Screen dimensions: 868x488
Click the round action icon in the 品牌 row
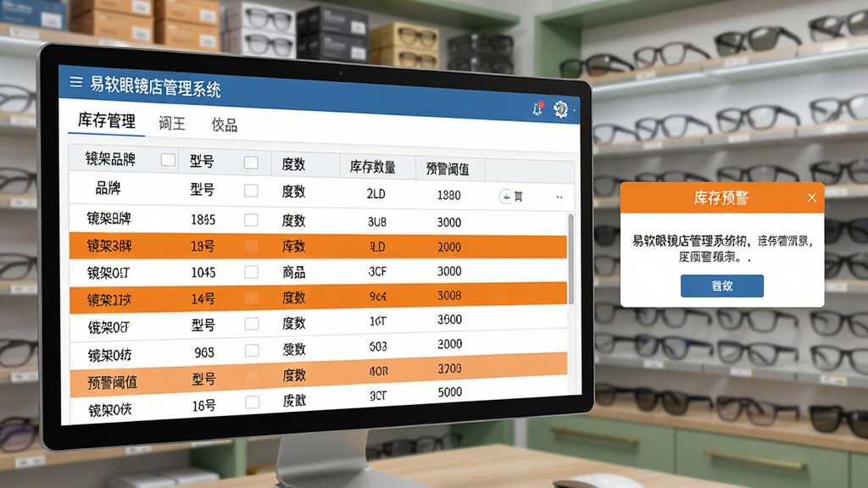pyautogui.click(x=505, y=196)
